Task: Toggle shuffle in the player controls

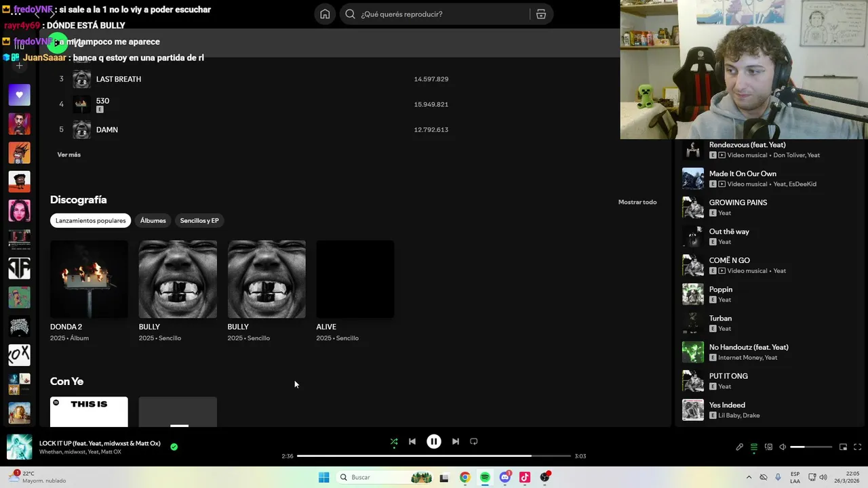Action: [394, 441]
